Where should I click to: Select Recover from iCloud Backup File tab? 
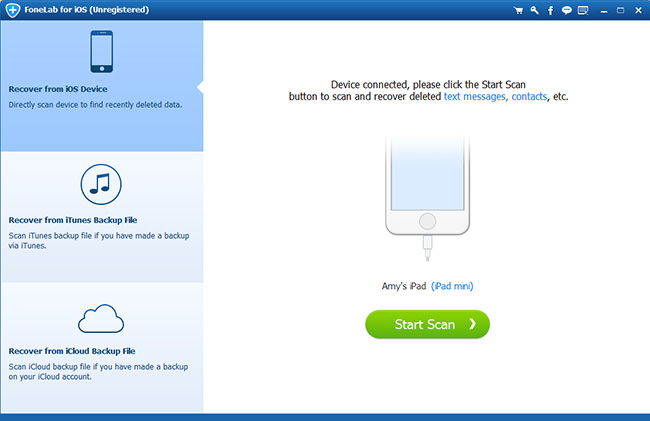102,347
